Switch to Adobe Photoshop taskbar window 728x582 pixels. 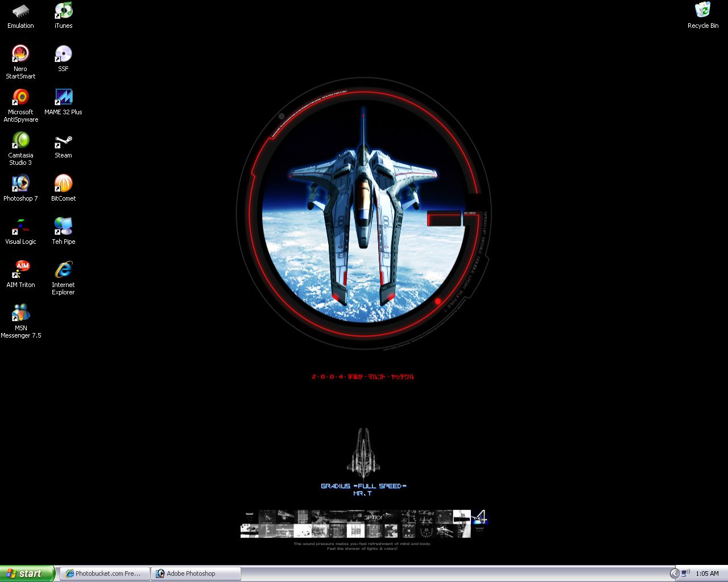pos(196,573)
